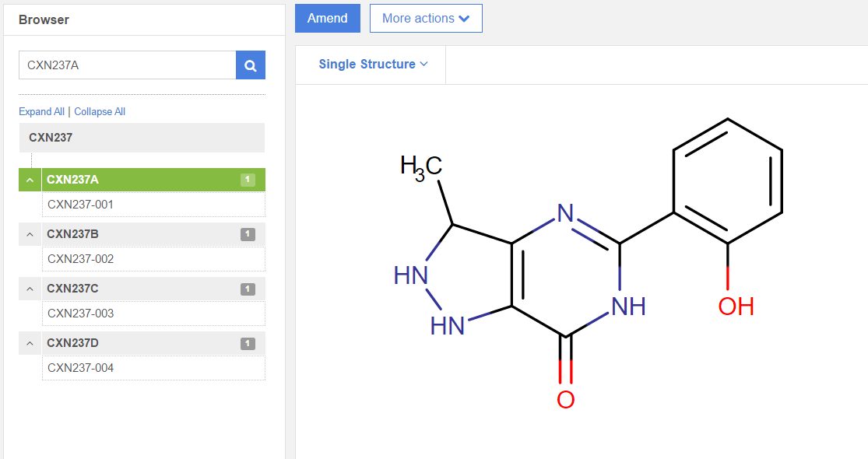Collapse the CXN237A group chevron
868x459 pixels.
click(30, 180)
